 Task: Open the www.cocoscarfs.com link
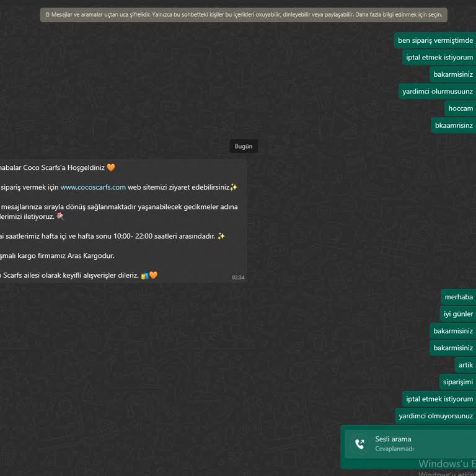[93, 187]
